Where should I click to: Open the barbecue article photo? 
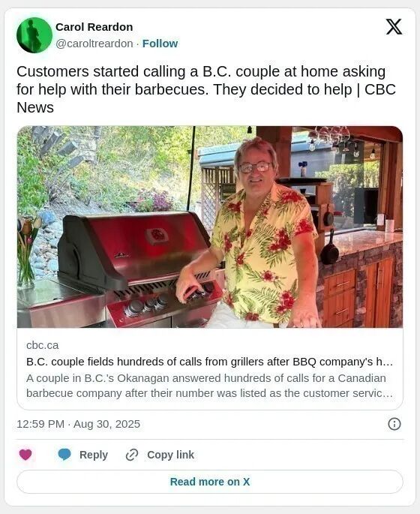(210, 227)
